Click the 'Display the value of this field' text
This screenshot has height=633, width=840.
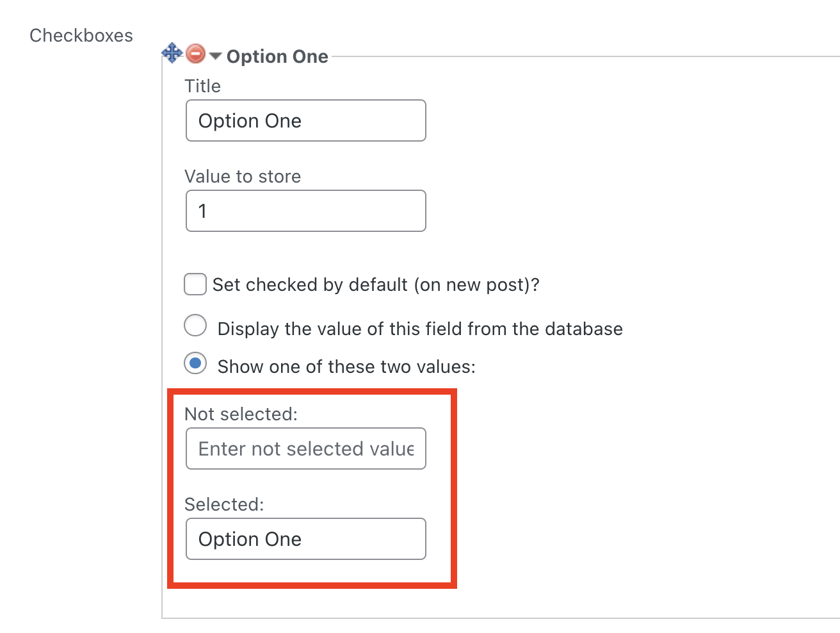[x=420, y=329]
